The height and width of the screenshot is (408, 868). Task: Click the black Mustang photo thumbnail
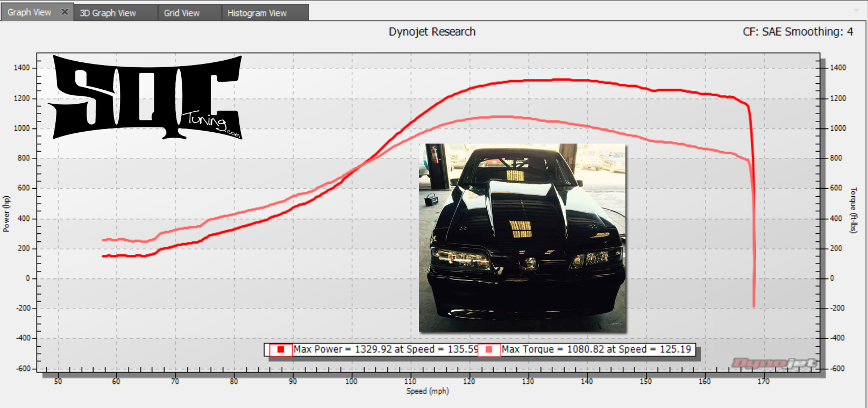[x=522, y=238]
